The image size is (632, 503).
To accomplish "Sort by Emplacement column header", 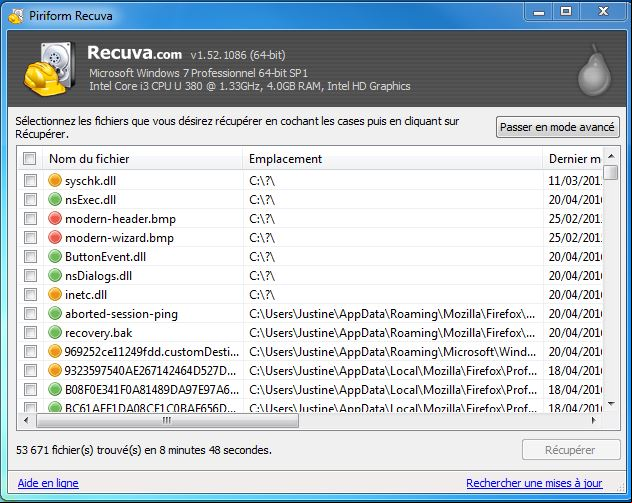I will 393,158.
